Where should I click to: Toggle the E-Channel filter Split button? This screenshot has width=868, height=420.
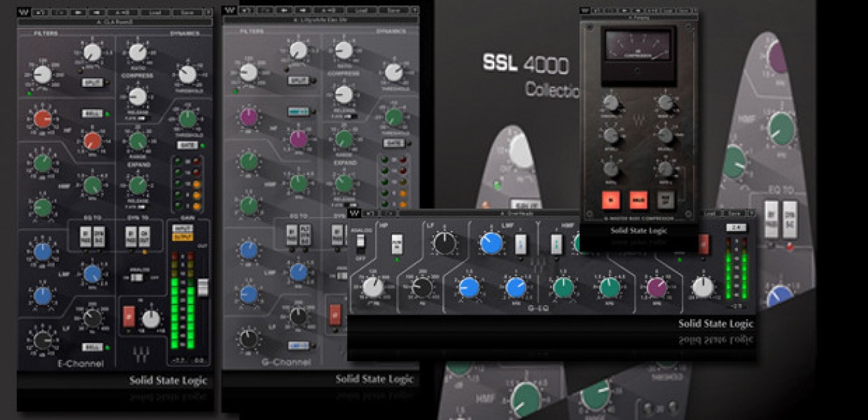pyautogui.click(x=92, y=83)
